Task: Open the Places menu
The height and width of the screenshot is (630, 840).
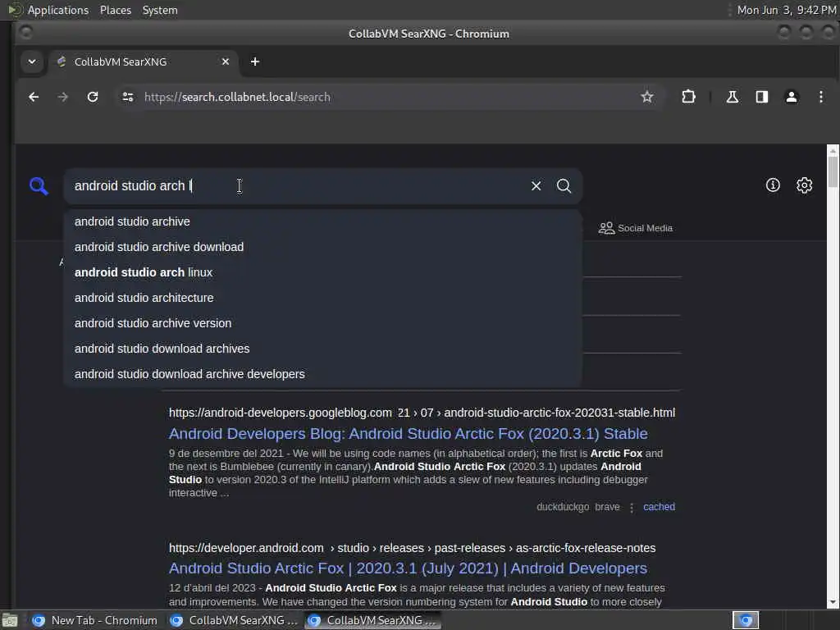Action: (x=116, y=10)
